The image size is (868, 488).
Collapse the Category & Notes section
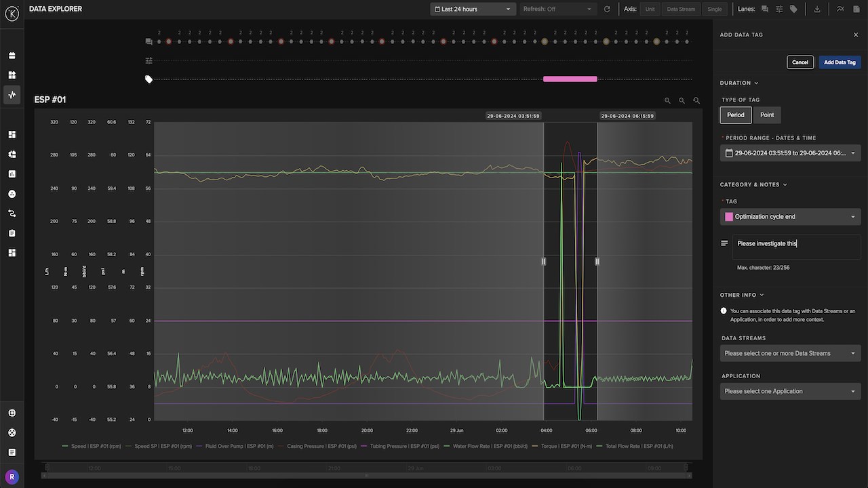753,184
